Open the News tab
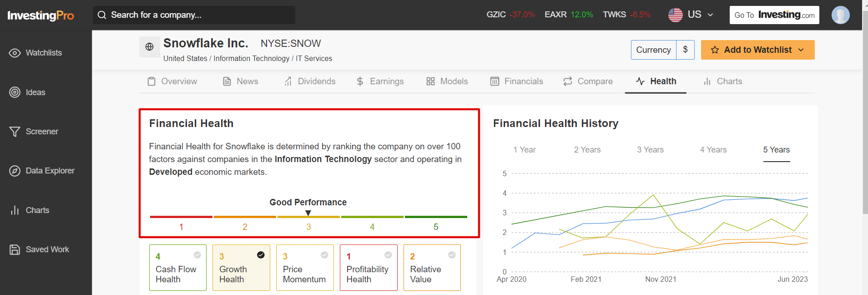Image resolution: width=868 pixels, height=295 pixels. (x=240, y=81)
